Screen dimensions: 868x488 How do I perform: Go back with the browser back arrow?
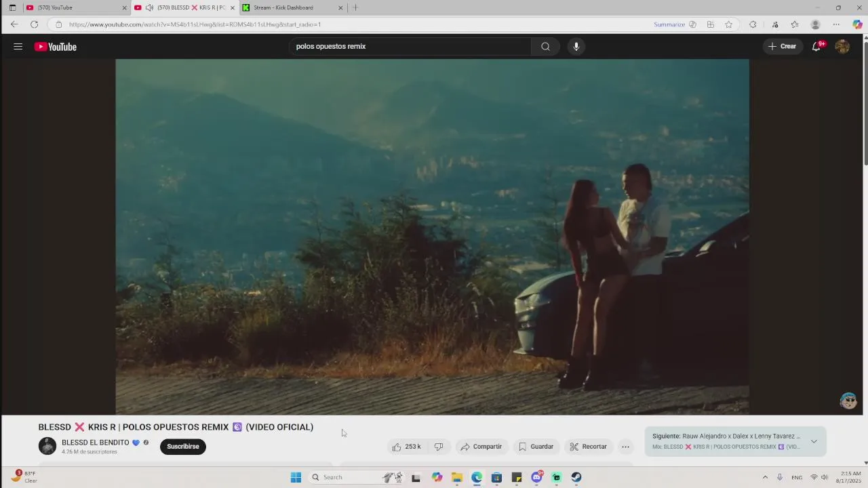(x=14, y=24)
